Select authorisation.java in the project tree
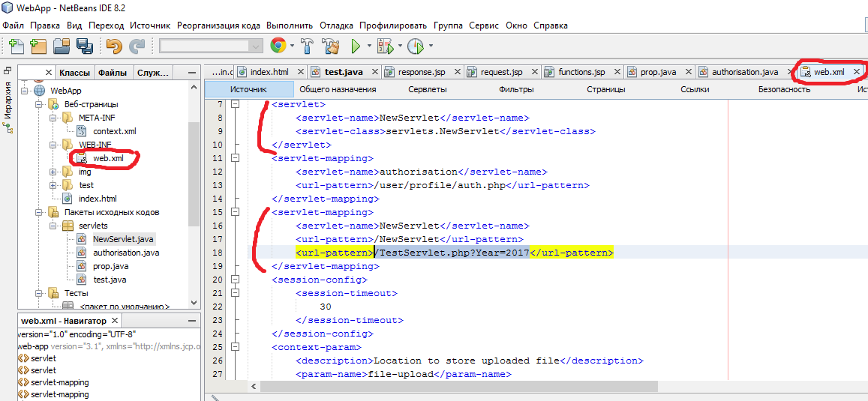The image size is (868, 401). tap(126, 253)
